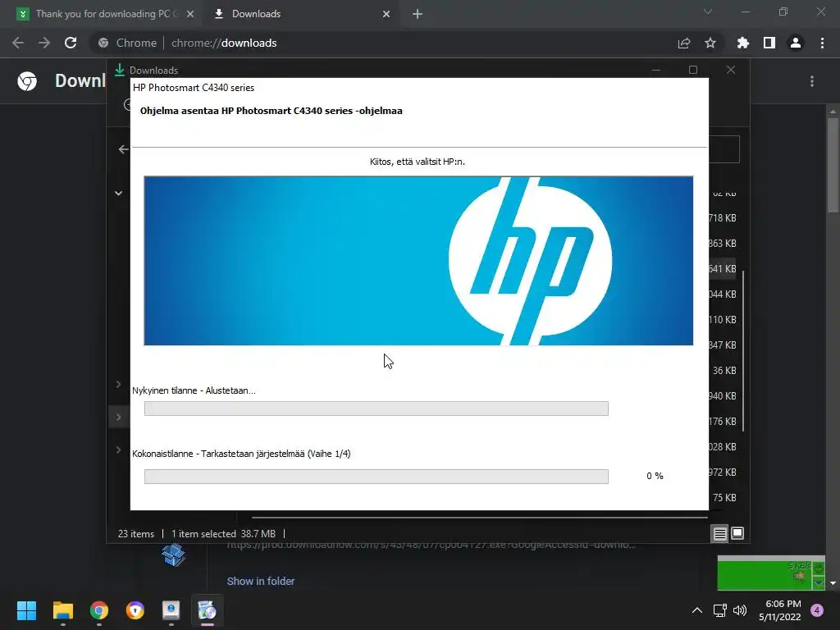Viewport: 840px width, 630px height.
Task: Select the 36 KB file row
Action: (x=723, y=371)
